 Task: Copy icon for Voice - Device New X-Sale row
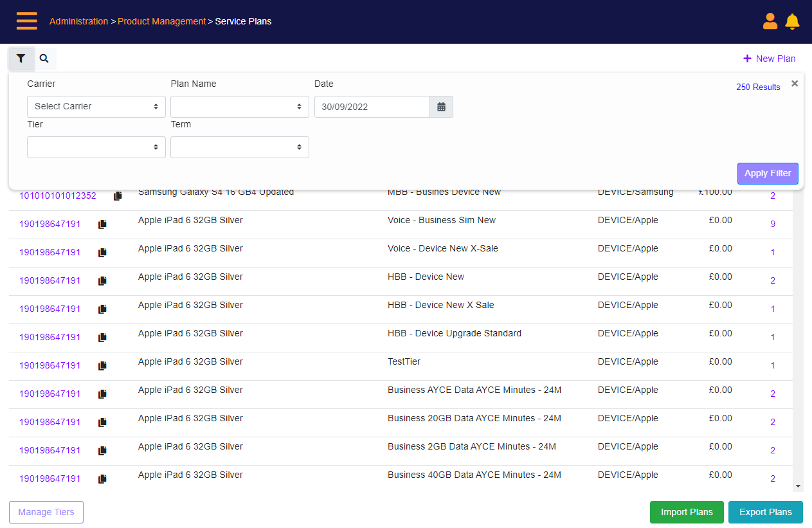102,253
